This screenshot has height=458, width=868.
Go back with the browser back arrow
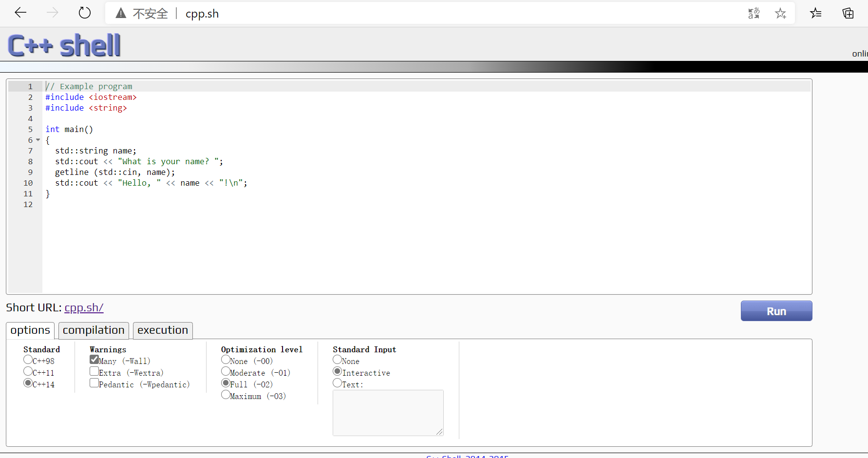click(x=20, y=13)
